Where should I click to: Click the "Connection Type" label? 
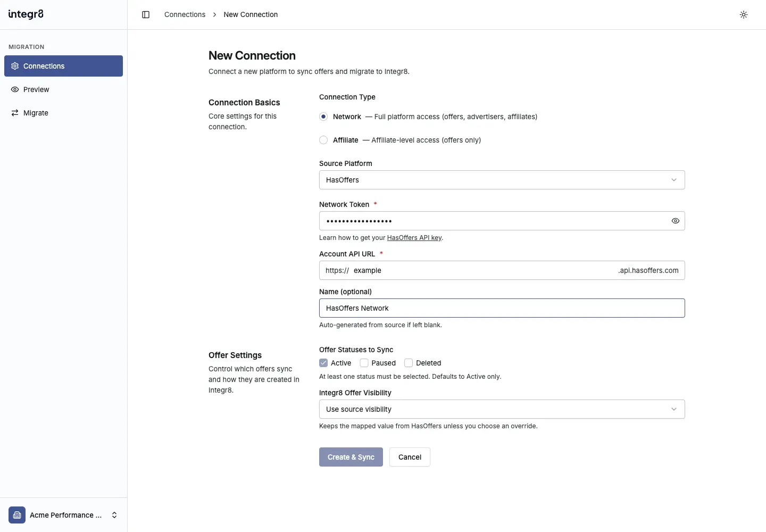click(x=347, y=97)
